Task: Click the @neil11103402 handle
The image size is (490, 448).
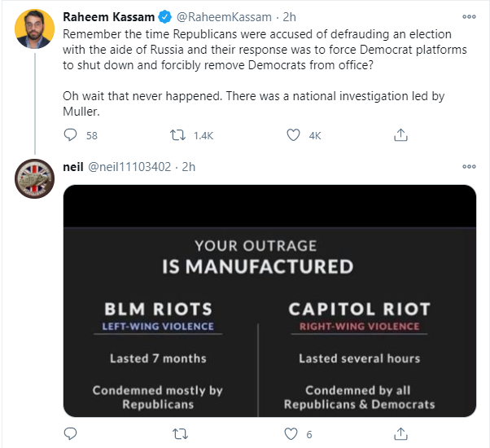Action: coord(130,166)
